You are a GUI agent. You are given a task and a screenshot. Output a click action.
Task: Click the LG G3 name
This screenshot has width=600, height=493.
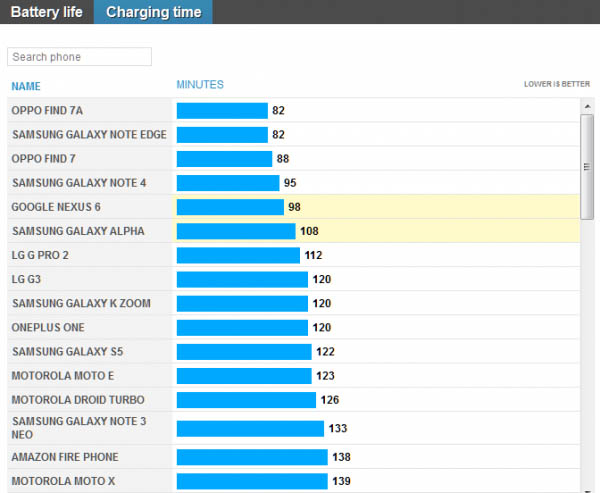click(26, 279)
